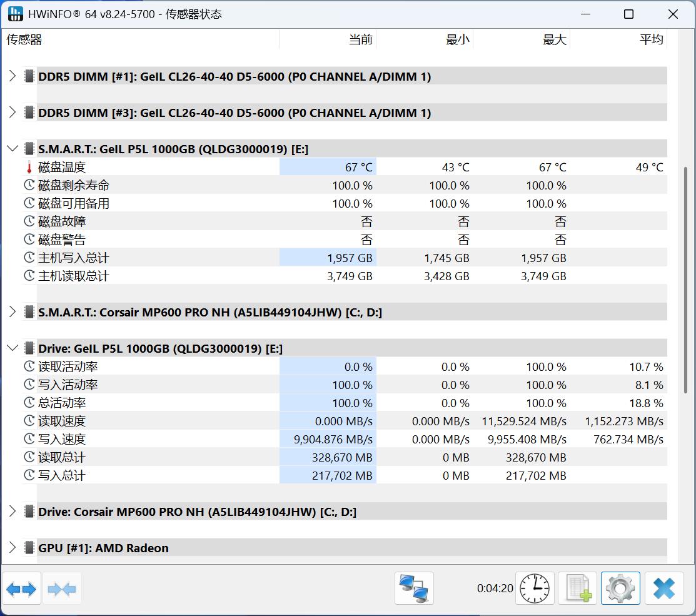Select the S.M.A.R.T.: GeIL P5L 1000GB group title
Screen dimensions: 696x616
(173, 149)
